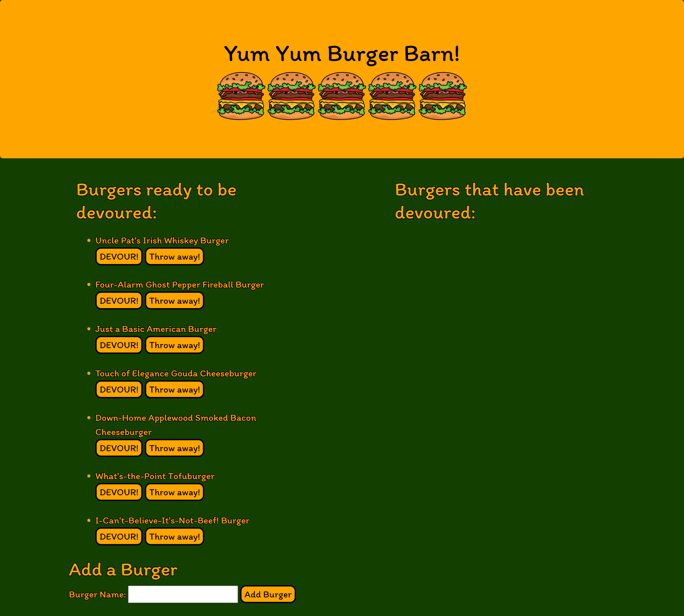Image resolution: width=684 pixels, height=616 pixels.
Task: Devour the Touch of Elegance Gouda Cheeseburger
Action: point(118,389)
